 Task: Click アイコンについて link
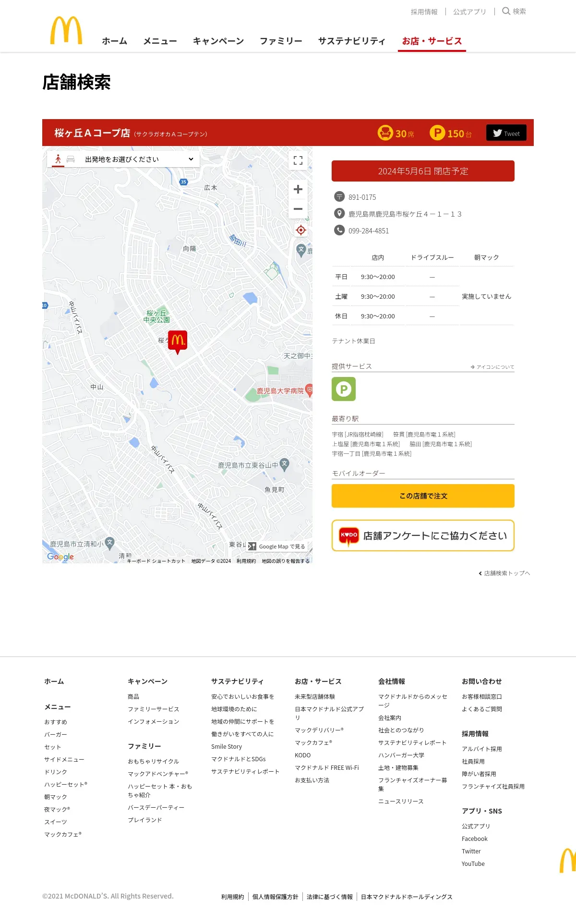[x=492, y=367]
